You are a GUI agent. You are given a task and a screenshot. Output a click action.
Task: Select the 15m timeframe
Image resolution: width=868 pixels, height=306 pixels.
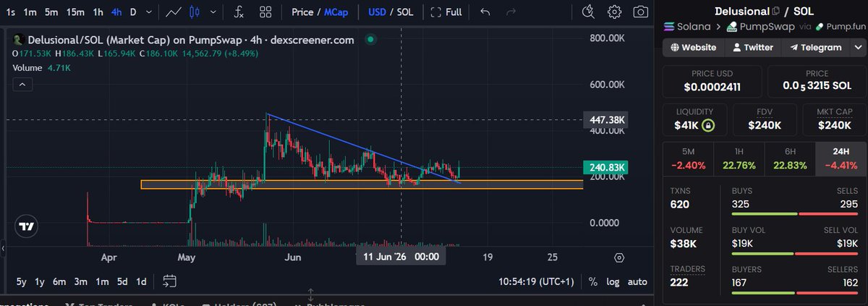coord(75,12)
